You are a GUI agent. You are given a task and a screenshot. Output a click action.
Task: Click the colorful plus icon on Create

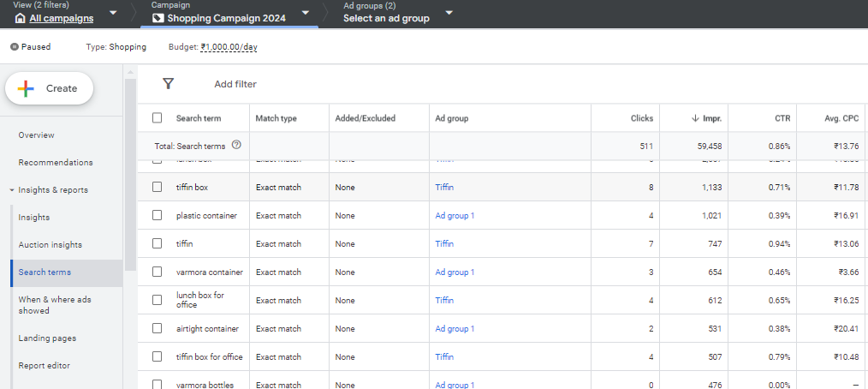27,88
